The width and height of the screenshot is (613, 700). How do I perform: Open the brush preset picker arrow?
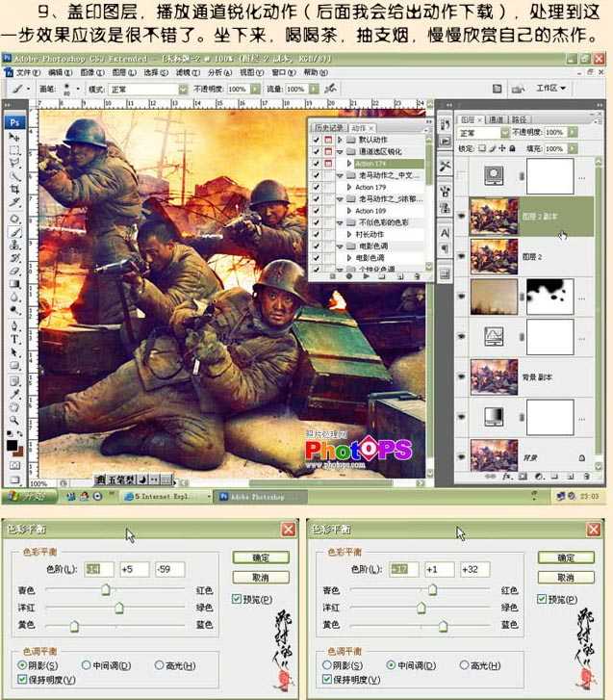tap(78, 89)
